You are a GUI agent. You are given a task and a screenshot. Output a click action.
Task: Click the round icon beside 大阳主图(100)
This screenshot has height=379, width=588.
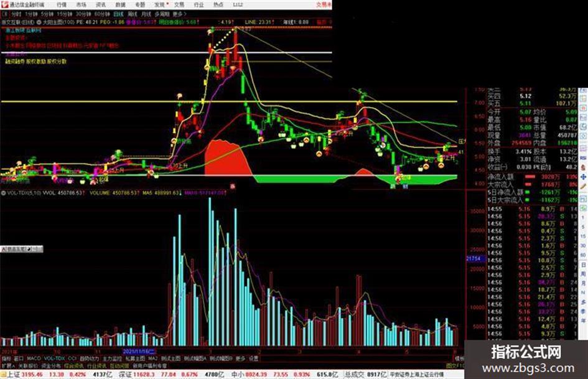click(39, 22)
